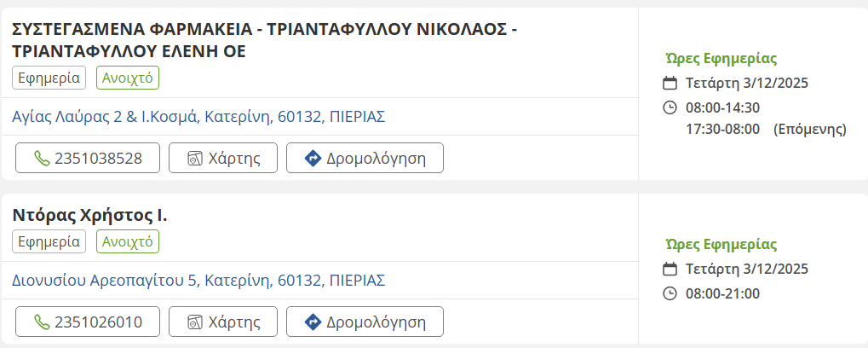
Task: Open address link Διονυσίου Αρεοπαγίτου 5
Action: tap(198, 281)
